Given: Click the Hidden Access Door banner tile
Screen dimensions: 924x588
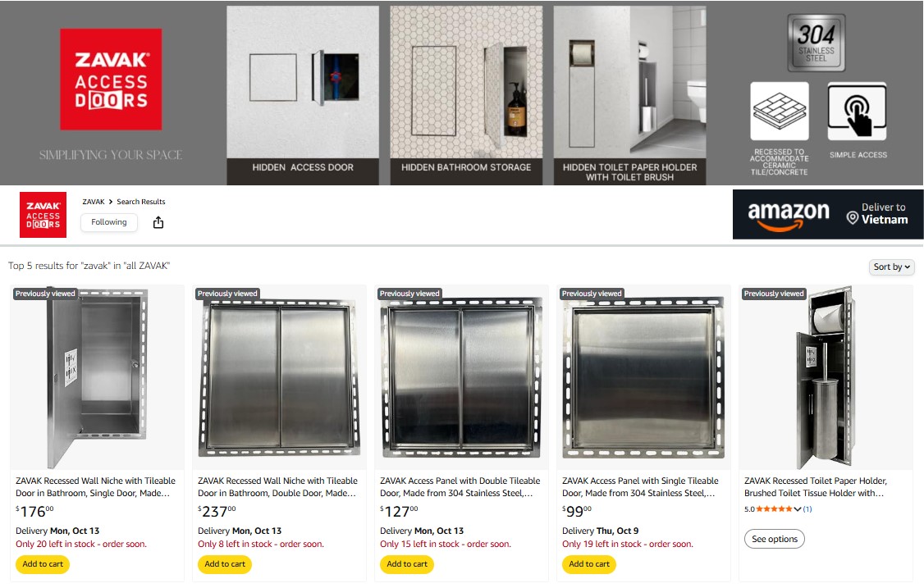Looking at the screenshot, I should [x=303, y=95].
